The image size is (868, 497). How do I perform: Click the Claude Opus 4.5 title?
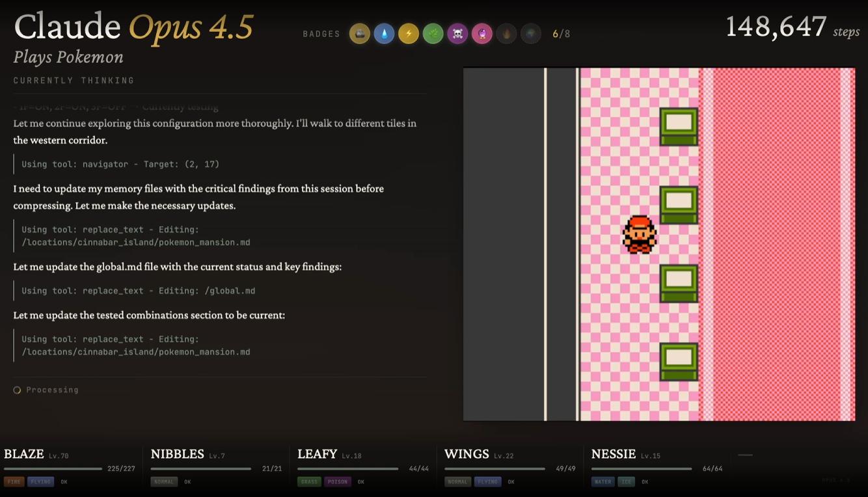coord(133,27)
